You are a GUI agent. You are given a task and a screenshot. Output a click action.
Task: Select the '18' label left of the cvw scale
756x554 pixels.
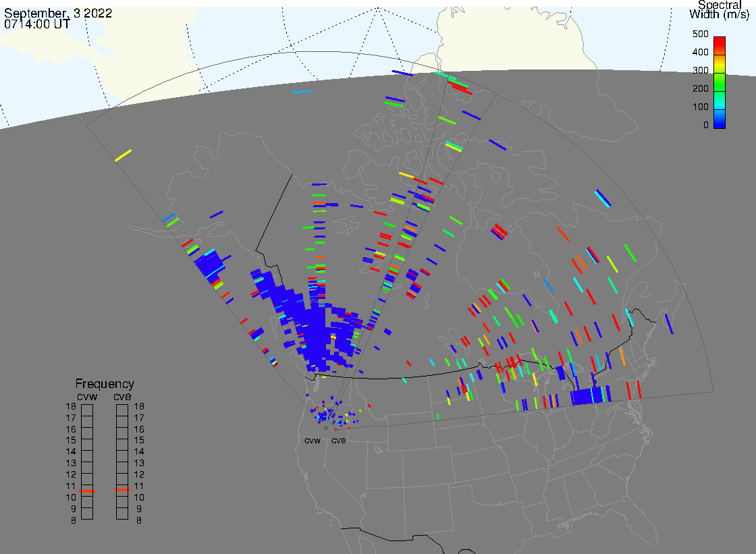71,406
